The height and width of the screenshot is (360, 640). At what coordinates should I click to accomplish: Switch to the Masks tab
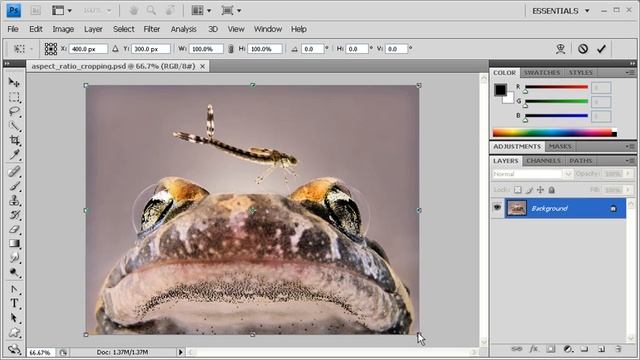tap(560, 146)
